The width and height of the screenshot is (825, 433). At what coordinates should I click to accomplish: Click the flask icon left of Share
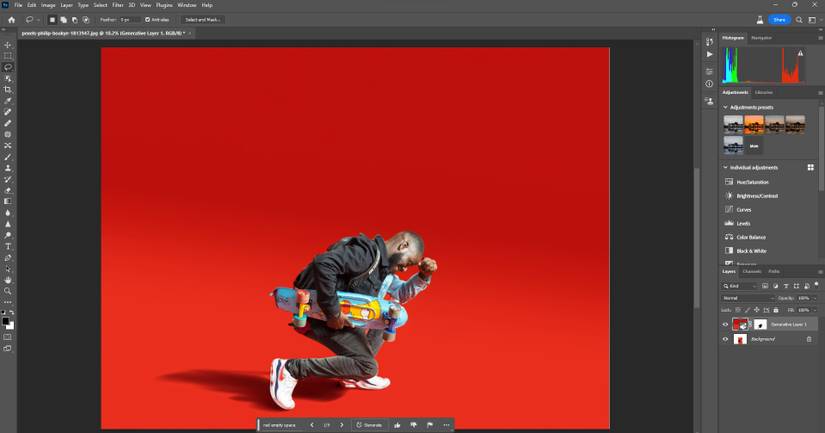[x=760, y=19]
